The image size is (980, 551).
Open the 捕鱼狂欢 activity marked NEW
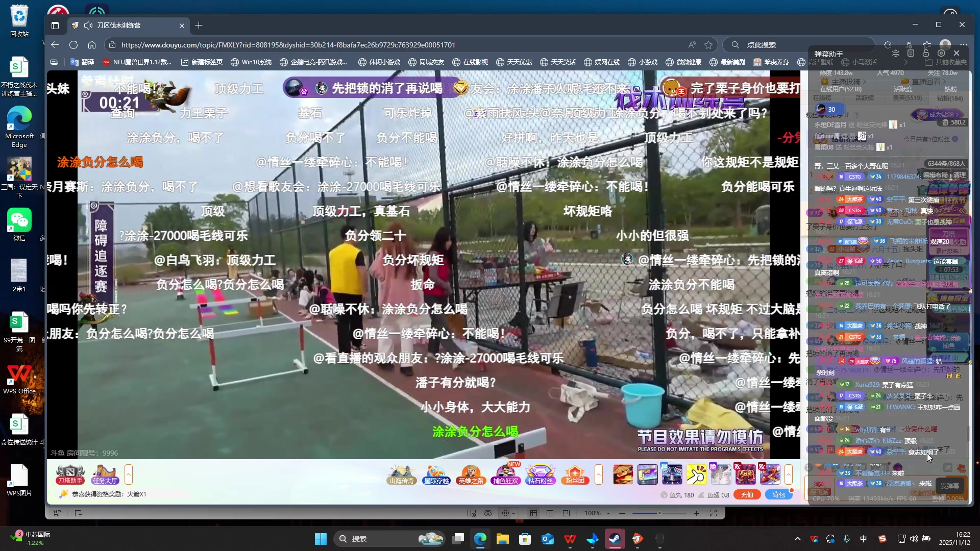[x=506, y=474]
